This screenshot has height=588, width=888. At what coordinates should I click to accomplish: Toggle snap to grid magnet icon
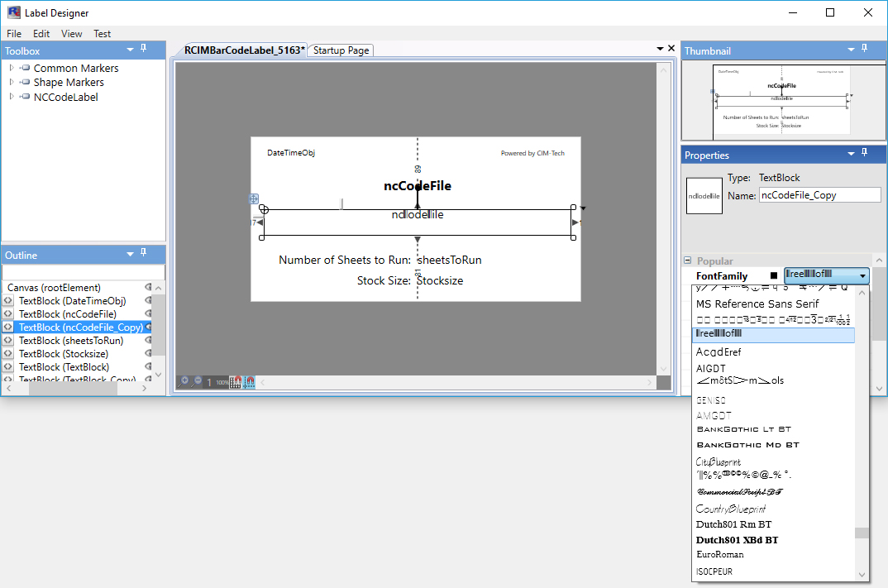click(236, 382)
